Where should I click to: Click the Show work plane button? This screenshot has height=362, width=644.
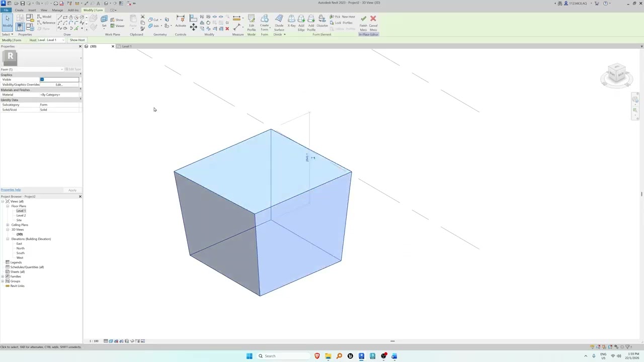[x=117, y=20]
